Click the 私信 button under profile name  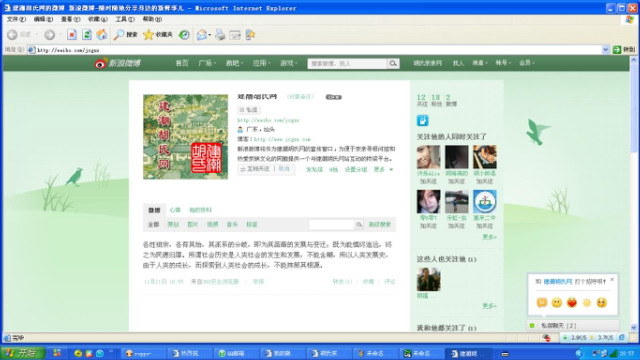(249, 110)
